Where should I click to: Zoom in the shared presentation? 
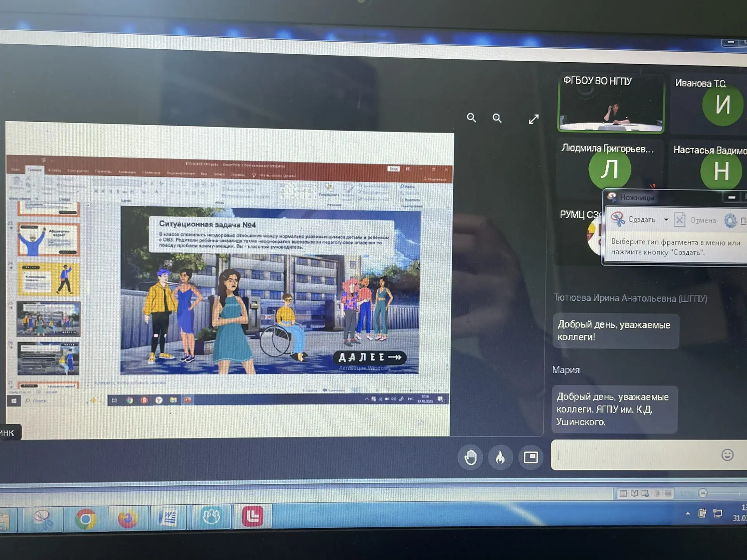[x=497, y=118]
